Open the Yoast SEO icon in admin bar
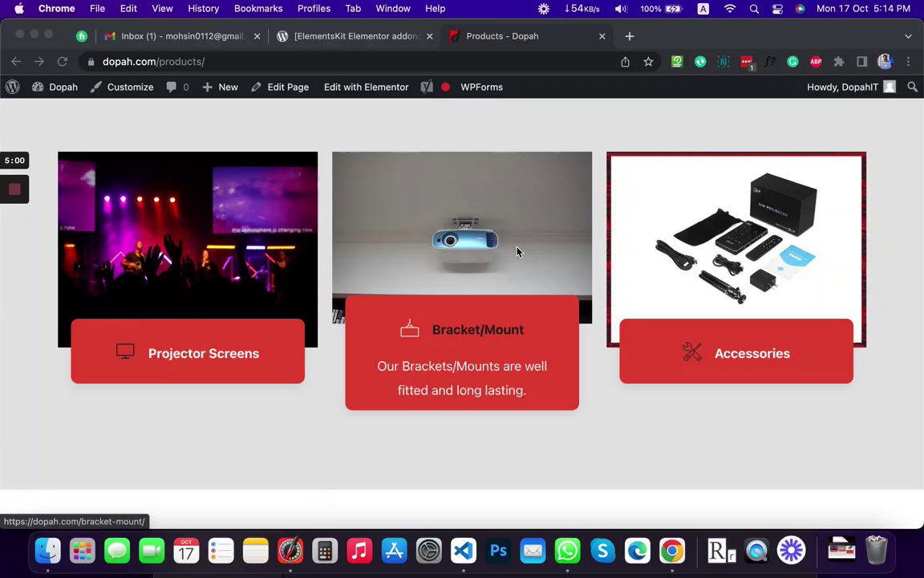This screenshot has width=924, height=578. 428,87
